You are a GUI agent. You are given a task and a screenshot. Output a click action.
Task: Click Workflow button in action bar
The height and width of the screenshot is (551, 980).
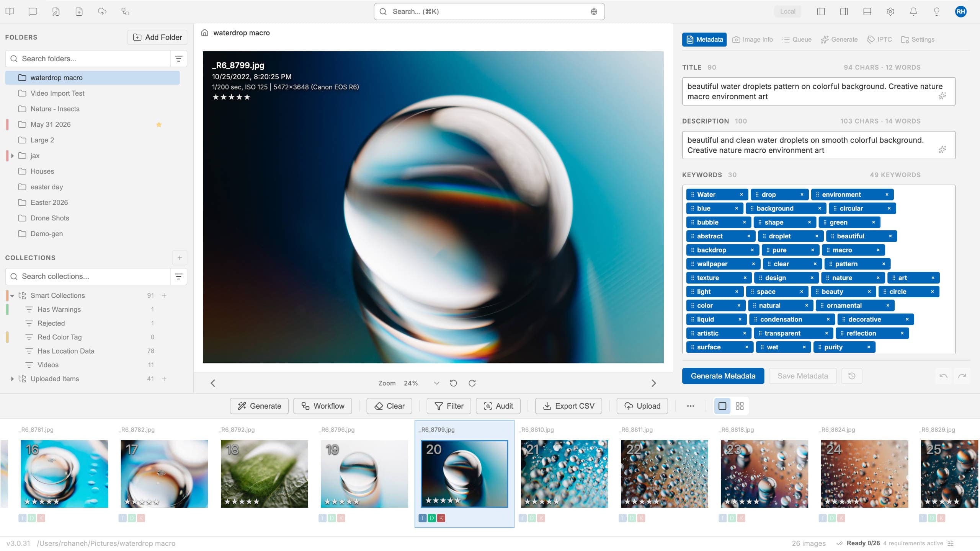323,406
